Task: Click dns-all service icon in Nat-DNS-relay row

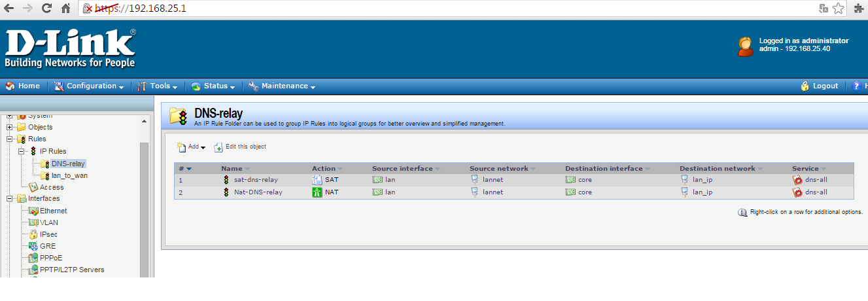Action: coord(797,192)
